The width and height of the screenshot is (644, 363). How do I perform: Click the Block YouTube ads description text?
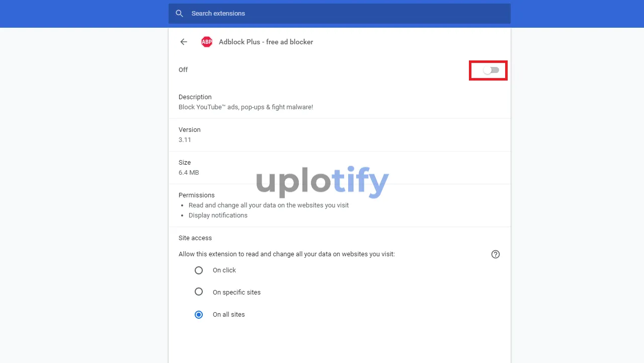pos(246,107)
